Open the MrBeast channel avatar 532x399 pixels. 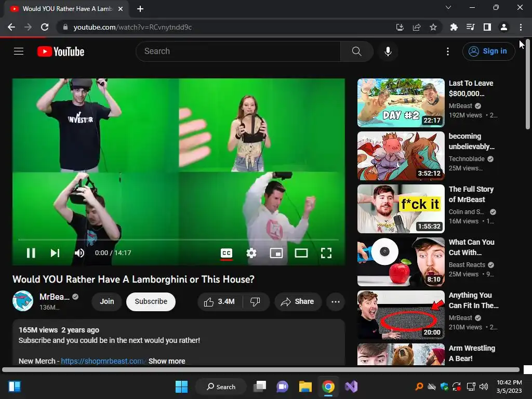click(23, 301)
